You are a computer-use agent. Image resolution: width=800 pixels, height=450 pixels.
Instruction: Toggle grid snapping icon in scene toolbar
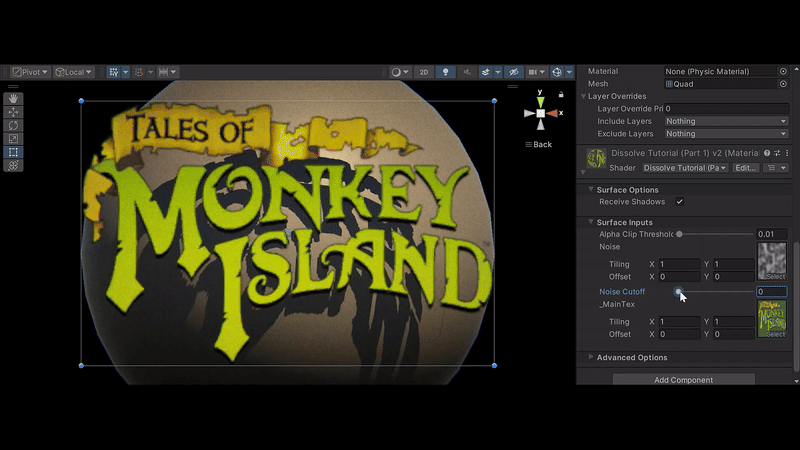click(114, 72)
